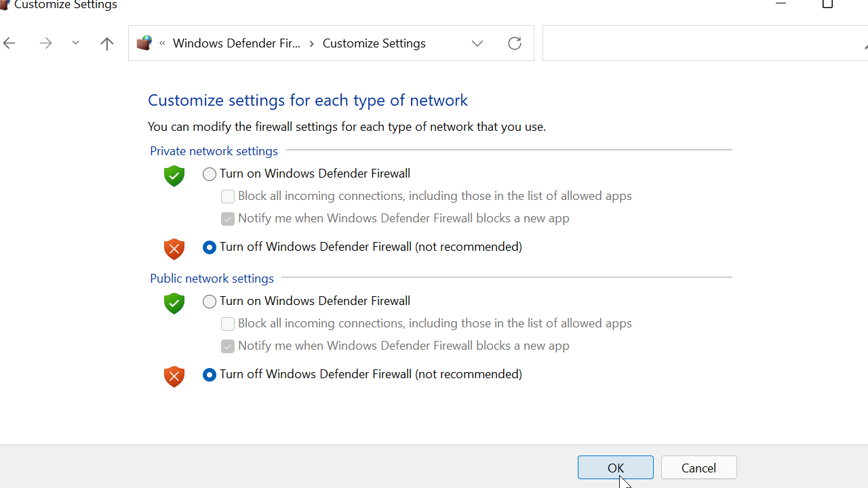Turn off firewall for Private network
868x488 pixels.
tap(210, 247)
